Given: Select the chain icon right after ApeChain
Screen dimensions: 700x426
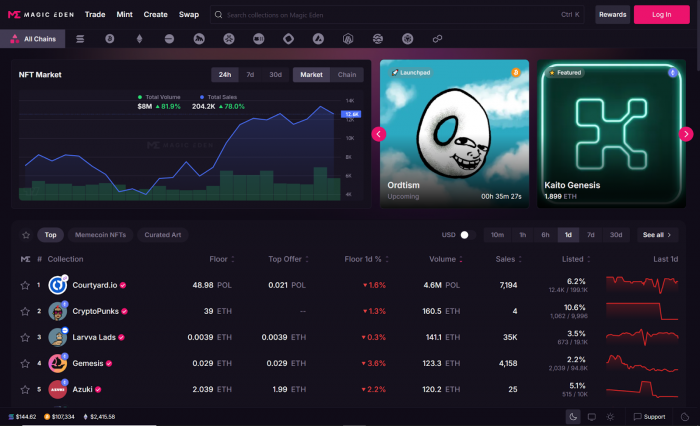Looking at the screenshot, I should coord(229,39).
